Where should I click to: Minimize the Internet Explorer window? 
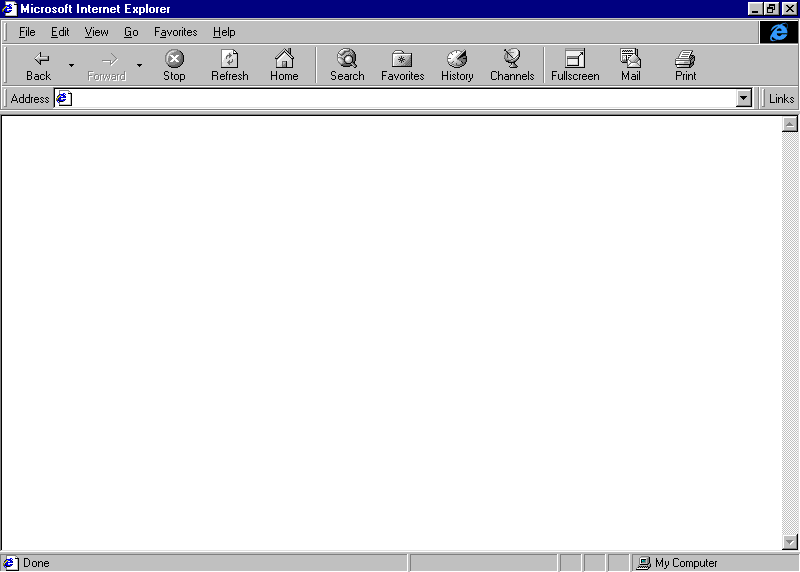755,9
